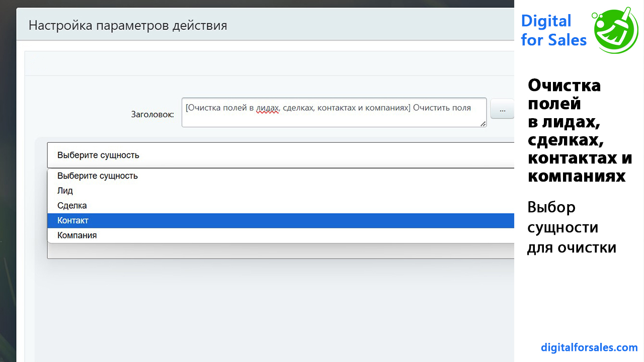
Task: Select 'Сделка' from the entity list
Action: (x=72, y=206)
